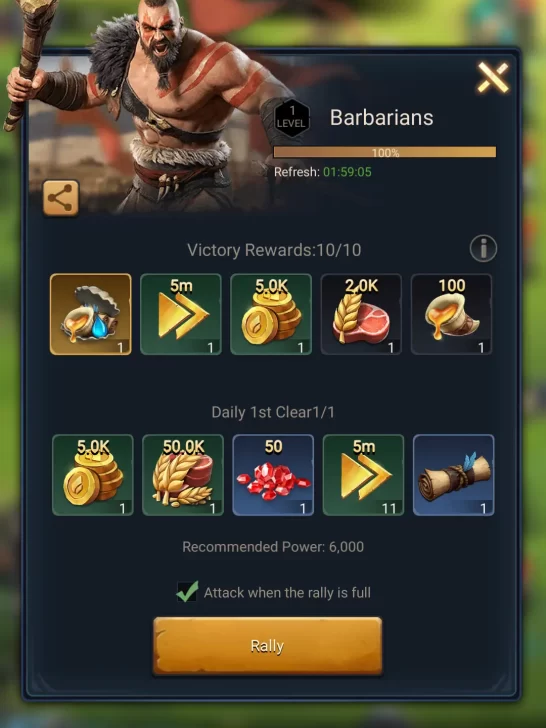Tap the 2.0K food reward icon
The width and height of the screenshot is (546, 728).
(x=361, y=314)
